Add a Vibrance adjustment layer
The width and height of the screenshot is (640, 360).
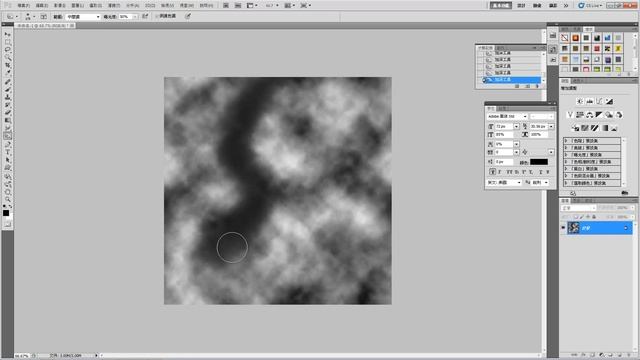[x=570, y=115]
